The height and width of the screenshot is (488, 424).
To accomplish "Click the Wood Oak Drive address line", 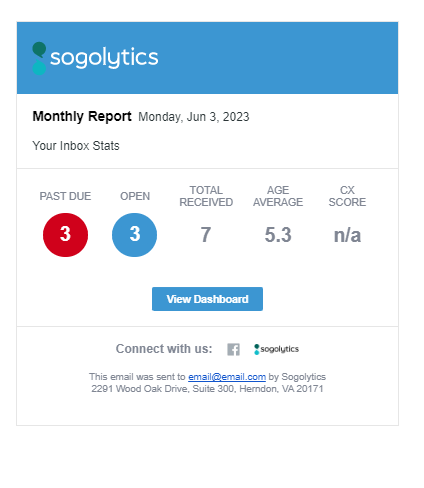I will 207,389.
